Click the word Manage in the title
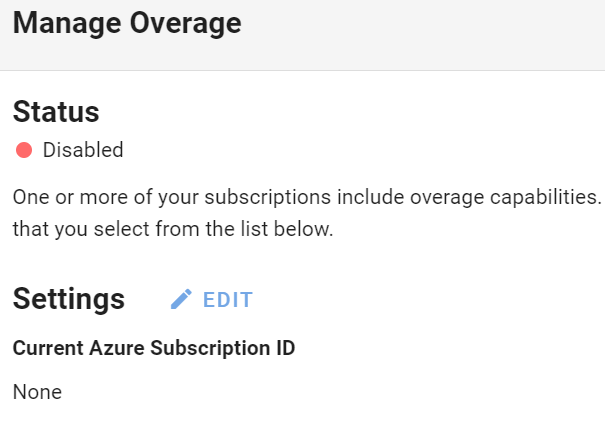This screenshot has width=605, height=441. (67, 23)
